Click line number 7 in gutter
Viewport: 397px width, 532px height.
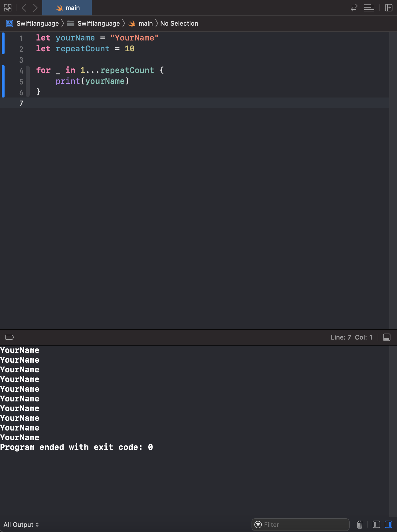[x=21, y=103]
